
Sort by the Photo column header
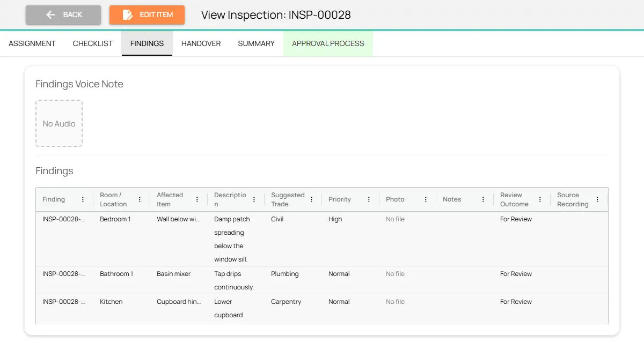click(x=395, y=199)
